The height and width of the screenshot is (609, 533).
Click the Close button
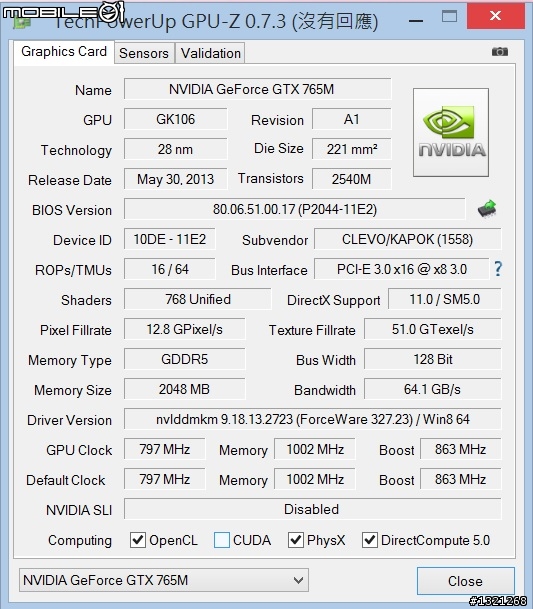pos(465,581)
